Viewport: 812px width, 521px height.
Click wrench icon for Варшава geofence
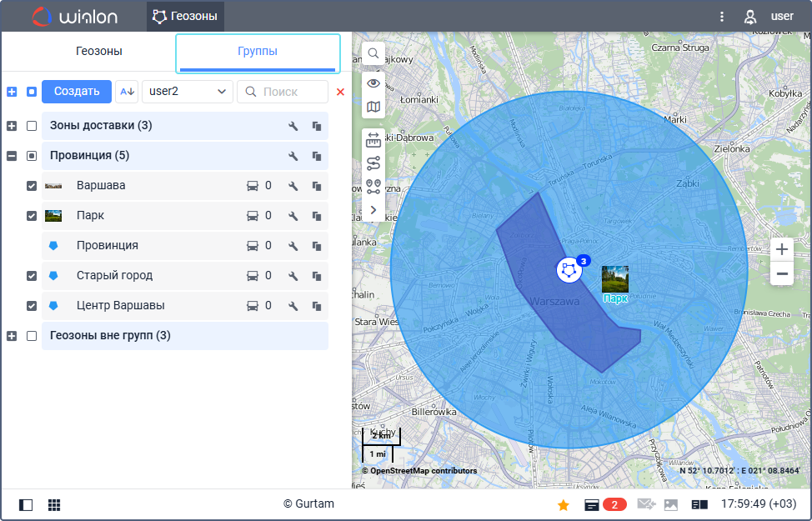pos(293,186)
